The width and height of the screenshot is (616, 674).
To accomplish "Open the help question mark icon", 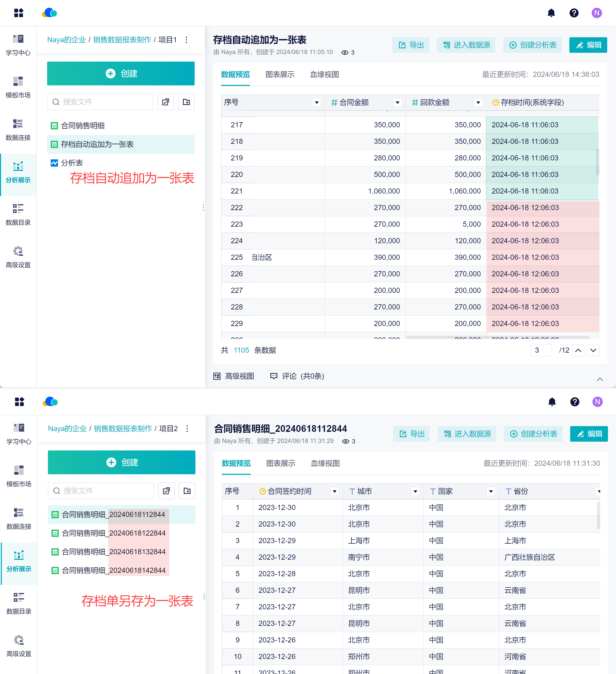I will point(574,13).
